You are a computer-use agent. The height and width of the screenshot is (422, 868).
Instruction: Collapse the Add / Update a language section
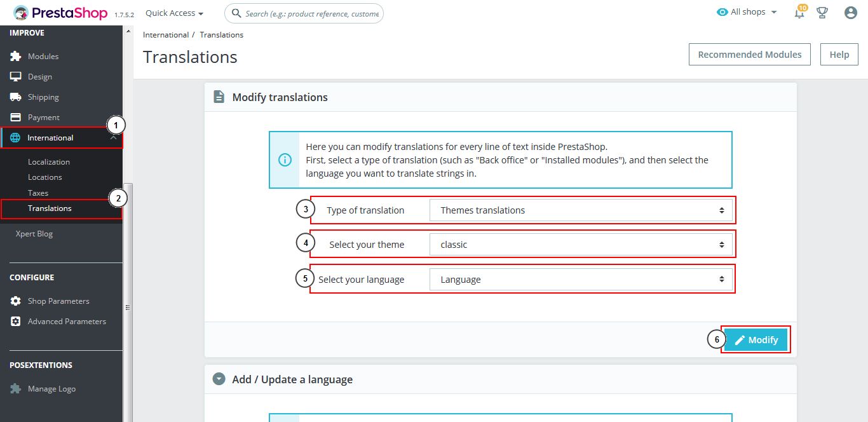click(219, 379)
